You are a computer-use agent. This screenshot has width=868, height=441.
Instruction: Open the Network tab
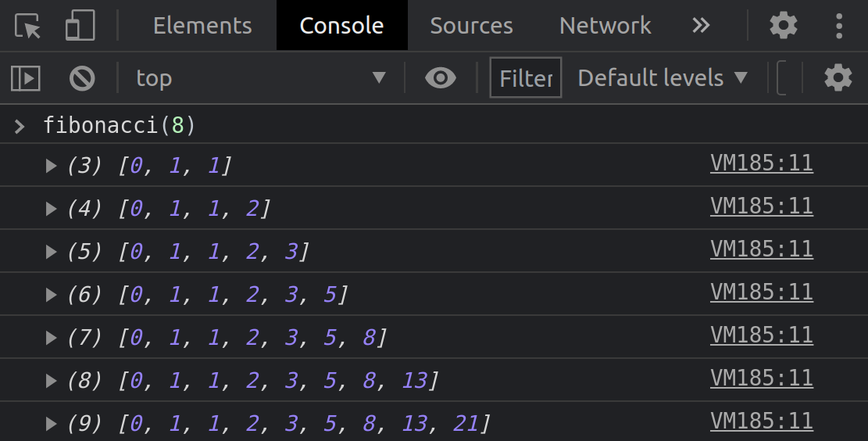605,26
